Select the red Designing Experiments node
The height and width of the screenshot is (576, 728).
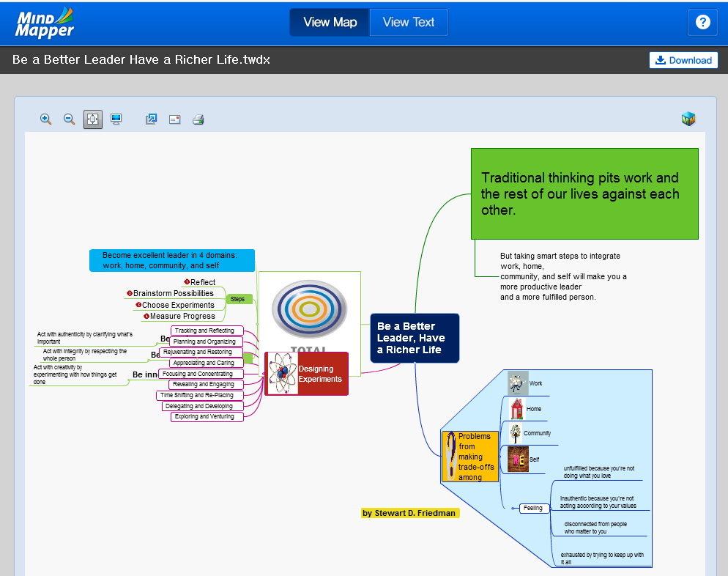306,374
